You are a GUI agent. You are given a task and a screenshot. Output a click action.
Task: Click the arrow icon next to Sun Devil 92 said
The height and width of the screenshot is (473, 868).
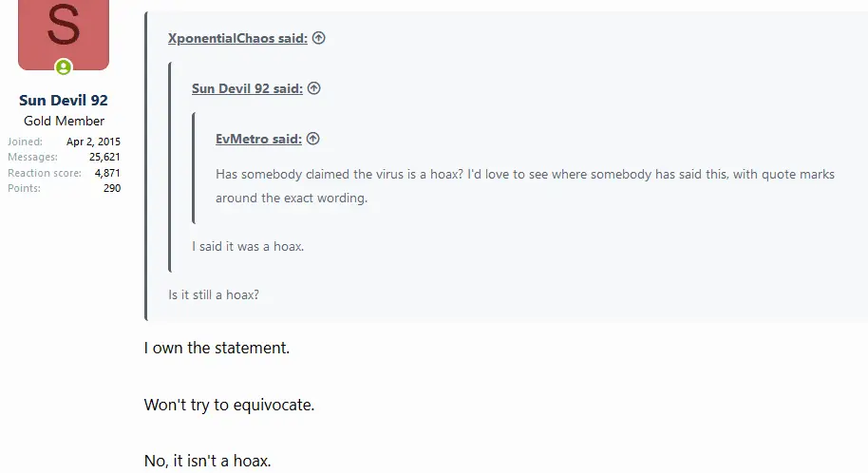[314, 88]
